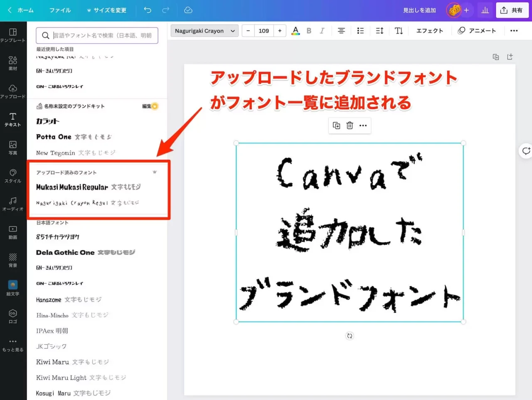This screenshot has height=400, width=532.
Task: Click the font search field
Action: tap(97, 35)
